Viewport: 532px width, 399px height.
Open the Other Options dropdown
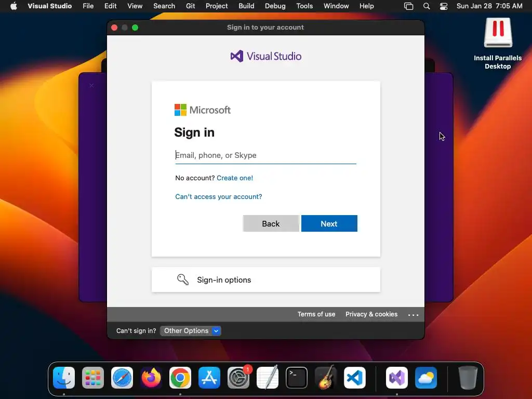point(190,331)
